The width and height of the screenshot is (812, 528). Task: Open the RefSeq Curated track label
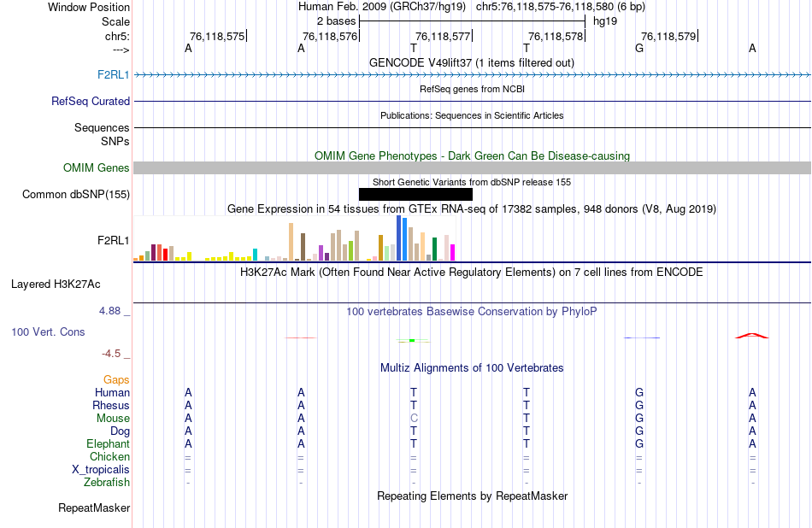pos(91,102)
